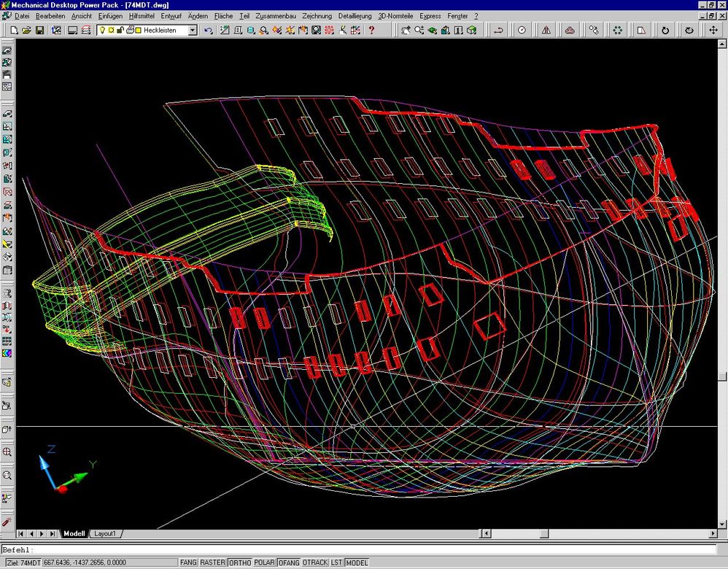The width and height of the screenshot is (728, 569).
Task: Toggle the layer lock padlock icon
Action: [x=120, y=30]
